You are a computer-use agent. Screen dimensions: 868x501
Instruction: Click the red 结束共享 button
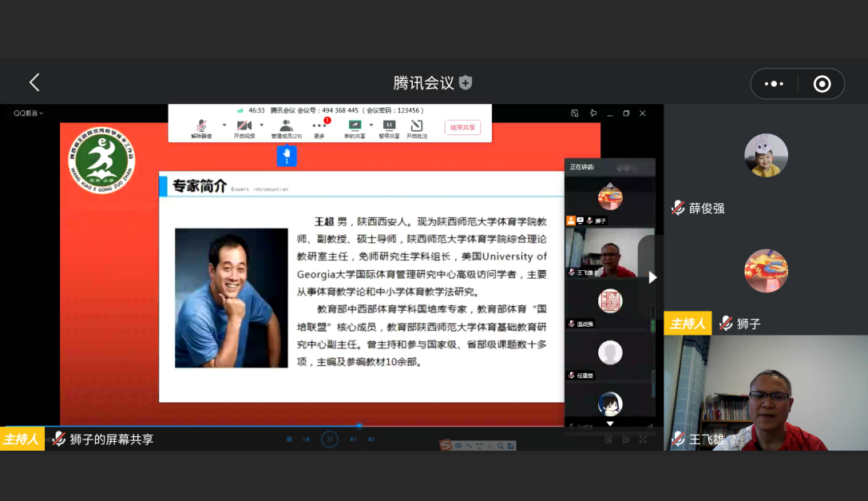(463, 128)
